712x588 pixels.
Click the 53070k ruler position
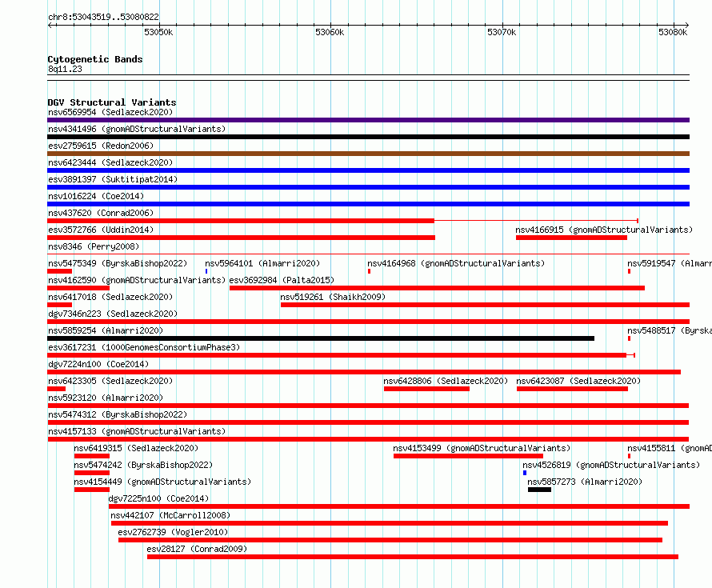(x=502, y=32)
